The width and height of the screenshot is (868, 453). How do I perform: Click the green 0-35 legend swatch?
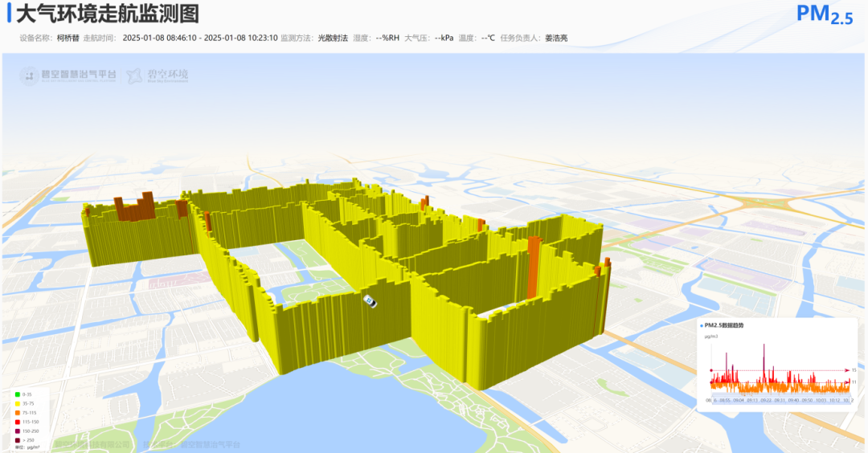coord(18,394)
